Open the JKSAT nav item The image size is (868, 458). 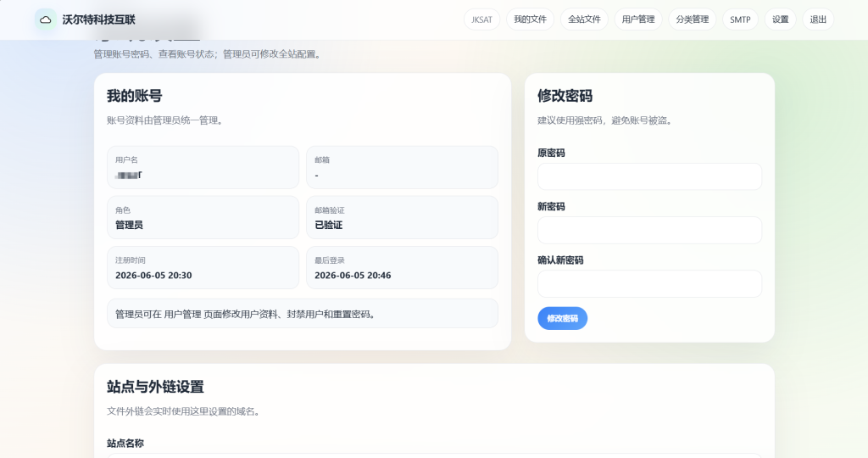click(481, 20)
